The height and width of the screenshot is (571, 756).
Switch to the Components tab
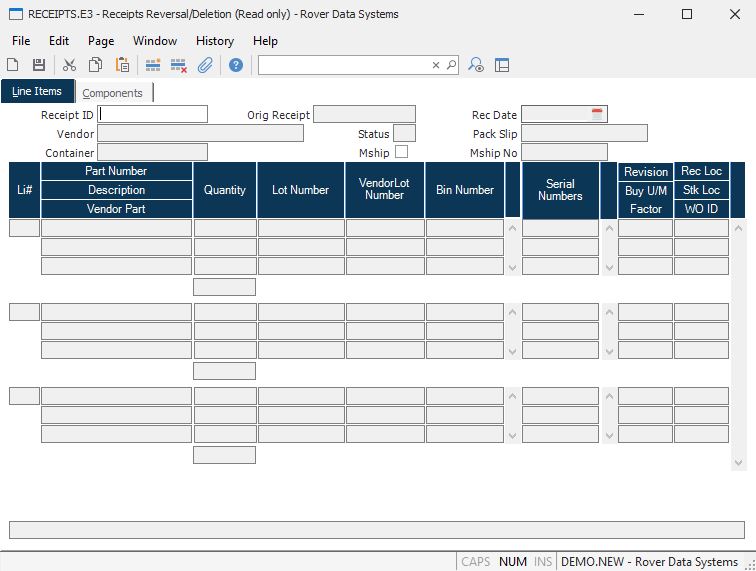tap(112, 93)
